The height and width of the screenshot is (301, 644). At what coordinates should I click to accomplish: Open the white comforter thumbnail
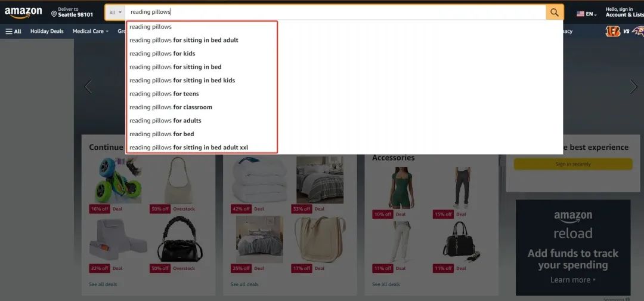coord(259,180)
